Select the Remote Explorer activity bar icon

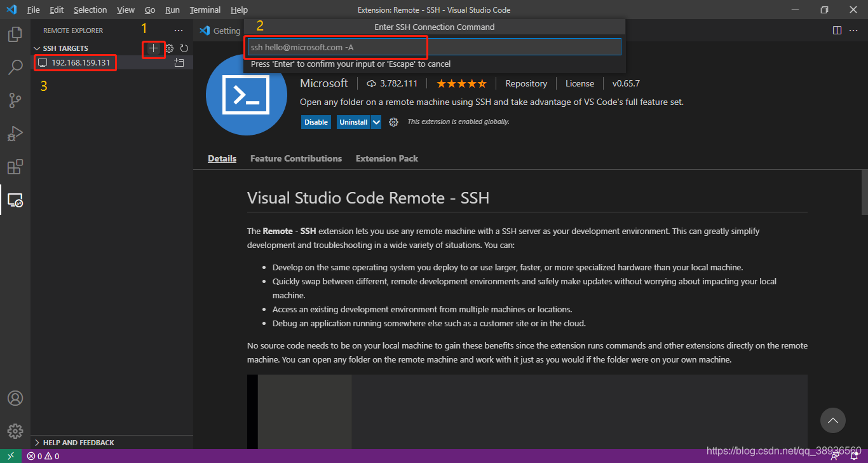tap(15, 200)
